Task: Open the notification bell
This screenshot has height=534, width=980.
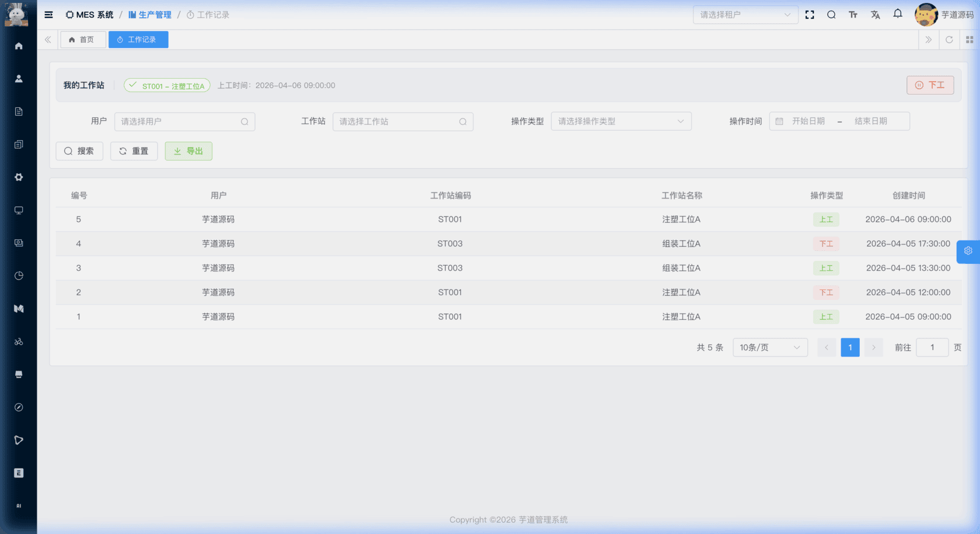Action: tap(898, 14)
